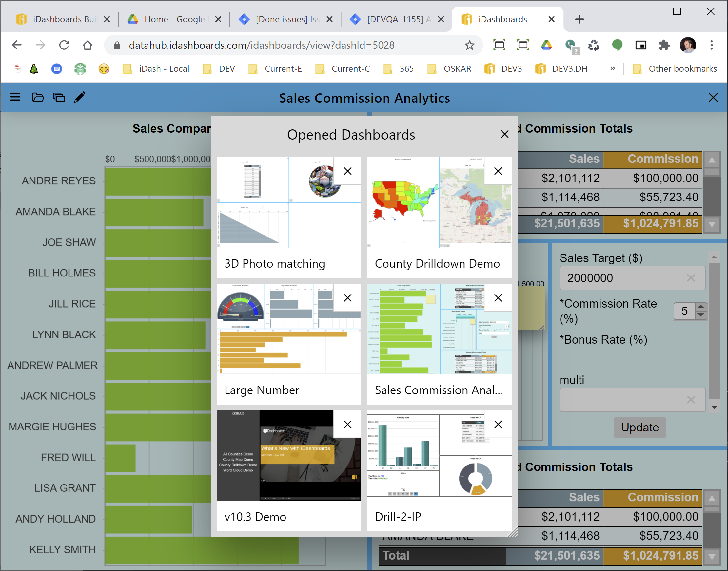Open the iDashboards hamburger menu
728x571 pixels.
pyautogui.click(x=15, y=97)
